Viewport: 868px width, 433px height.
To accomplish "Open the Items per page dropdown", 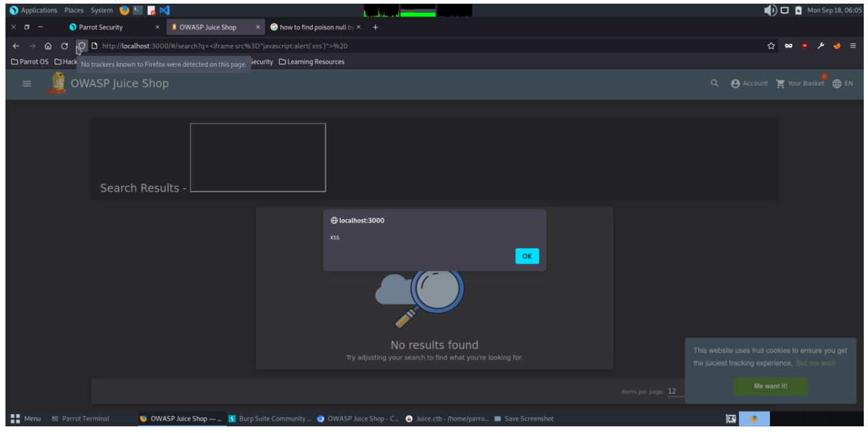I will pyautogui.click(x=676, y=392).
